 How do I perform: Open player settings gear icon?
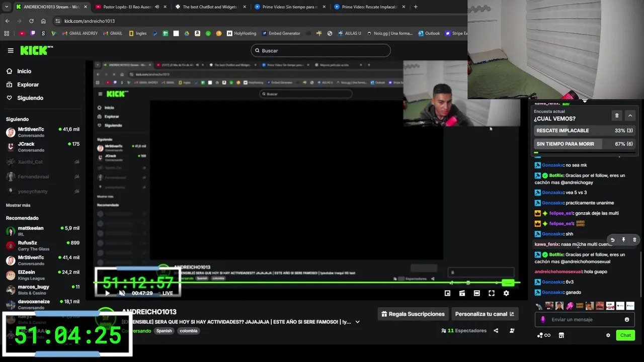click(506, 293)
